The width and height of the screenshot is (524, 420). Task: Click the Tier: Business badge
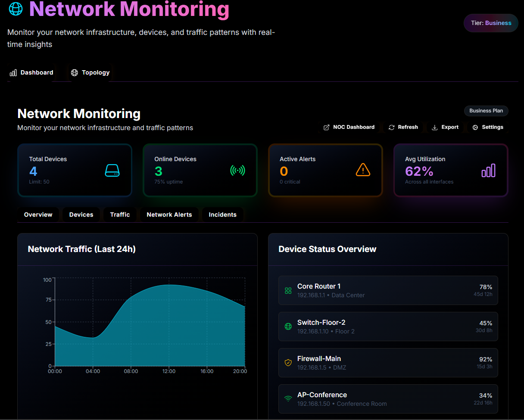491,23
